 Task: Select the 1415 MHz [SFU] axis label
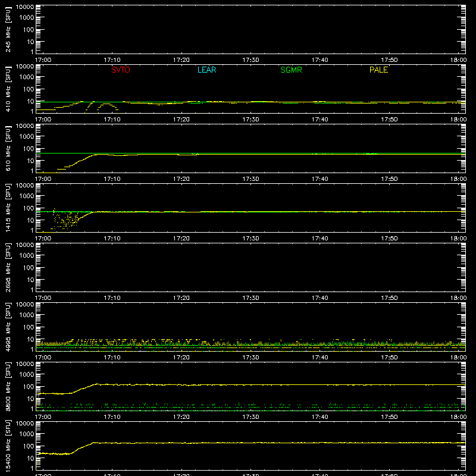tap(8, 208)
